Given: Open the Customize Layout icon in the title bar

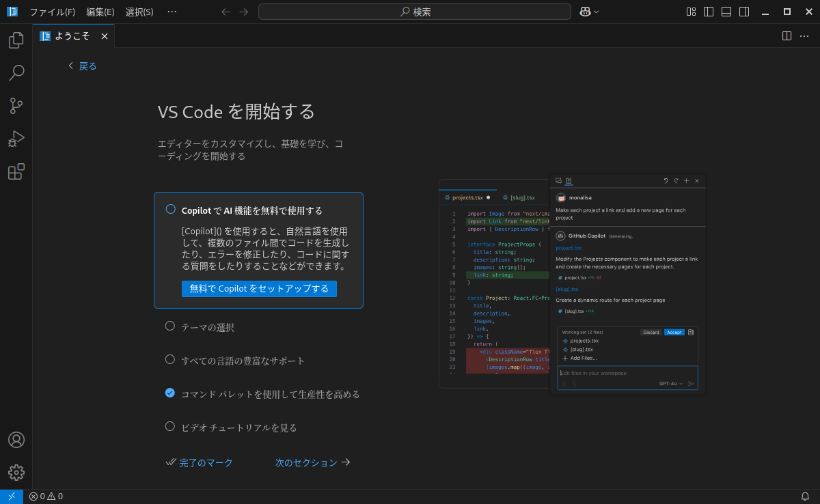Looking at the screenshot, I should 691,11.
